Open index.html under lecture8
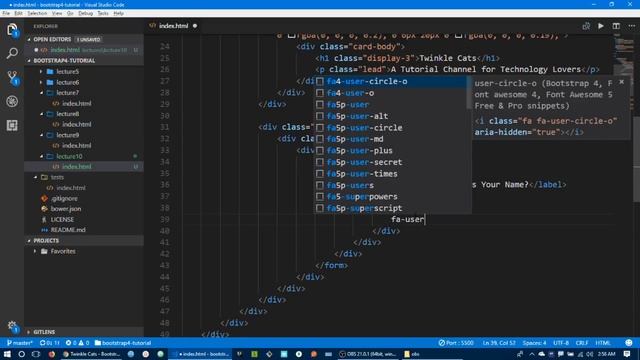640x360 pixels. tap(84, 124)
